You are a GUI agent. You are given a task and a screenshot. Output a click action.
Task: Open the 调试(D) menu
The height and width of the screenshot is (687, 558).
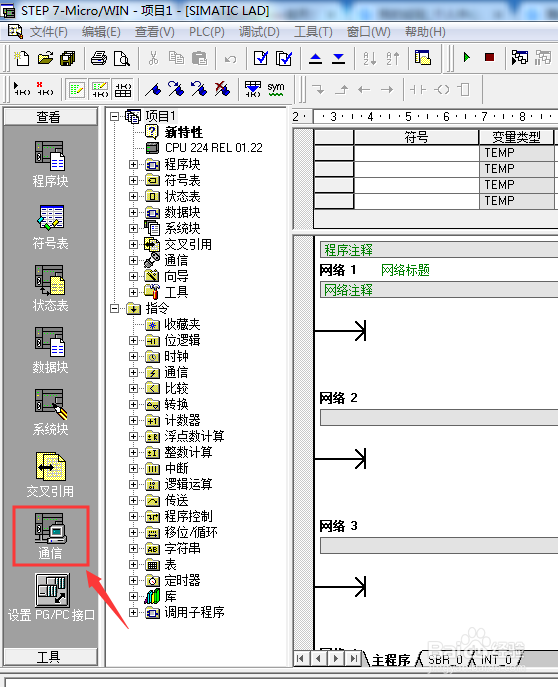[x=259, y=32]
